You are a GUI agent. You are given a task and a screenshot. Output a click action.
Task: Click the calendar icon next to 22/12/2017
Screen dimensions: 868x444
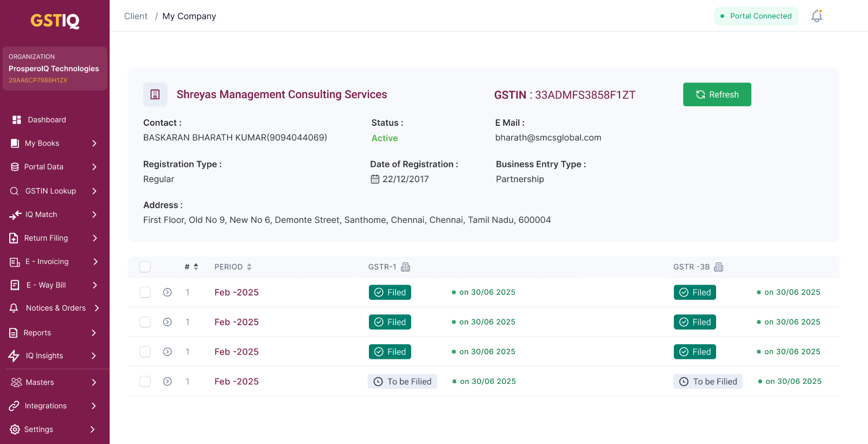375,179
